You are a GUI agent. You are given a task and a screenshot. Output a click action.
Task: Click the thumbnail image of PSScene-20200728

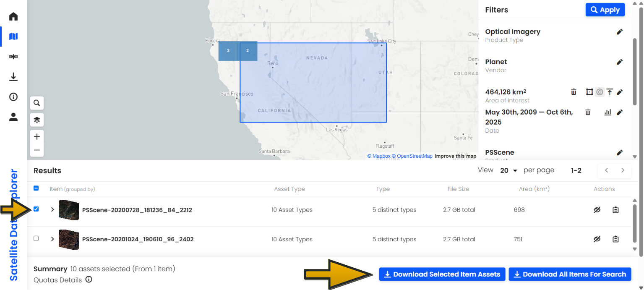coord(68,210)
